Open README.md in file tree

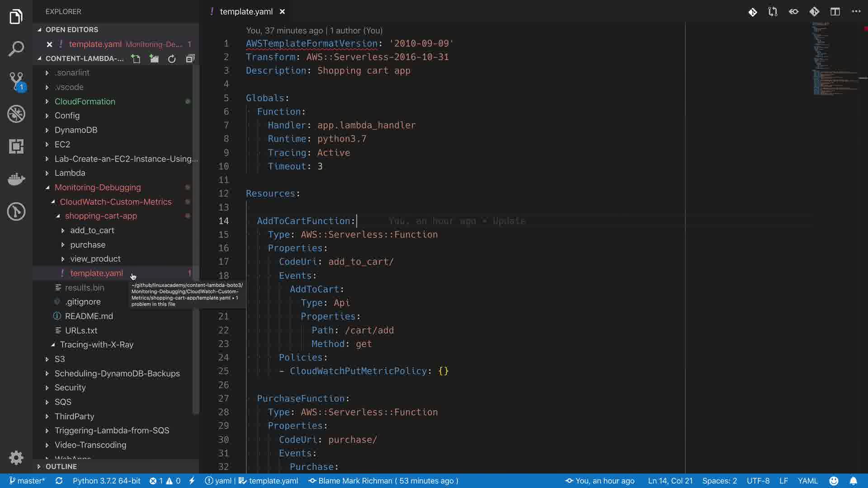(x=89, y=316)
